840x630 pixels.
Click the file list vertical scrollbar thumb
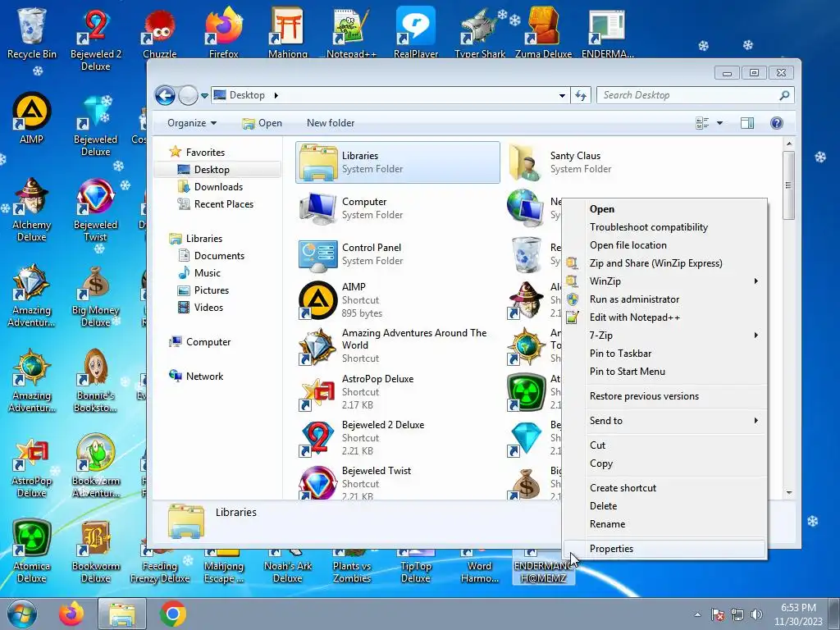coord(788,185)
